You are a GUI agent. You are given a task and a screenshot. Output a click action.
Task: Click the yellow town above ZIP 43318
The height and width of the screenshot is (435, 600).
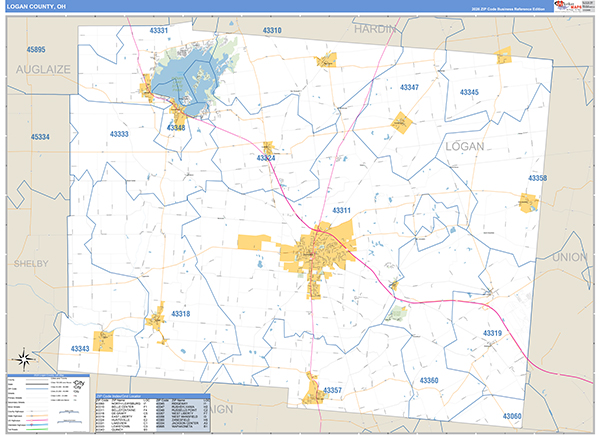click(x=157, y=321)
